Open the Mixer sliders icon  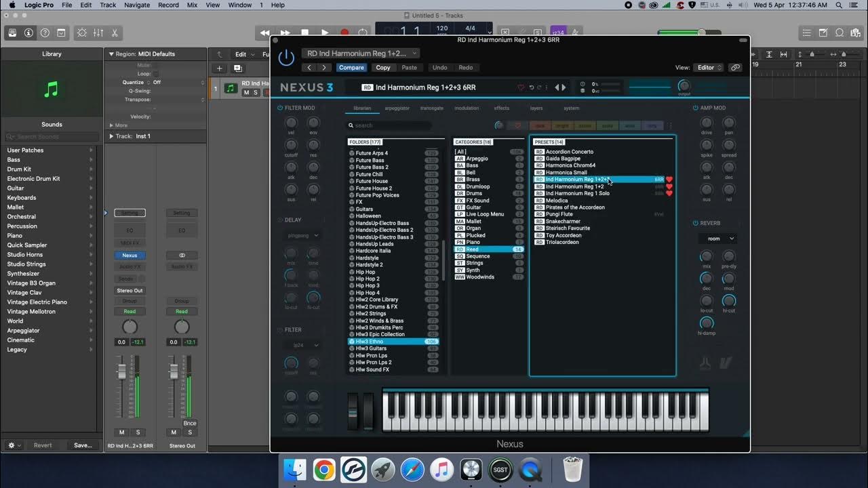(x=98, y=33)
